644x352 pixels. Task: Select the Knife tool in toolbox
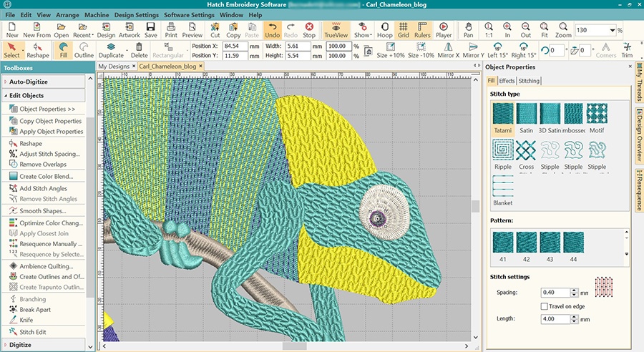pos(26,321)
